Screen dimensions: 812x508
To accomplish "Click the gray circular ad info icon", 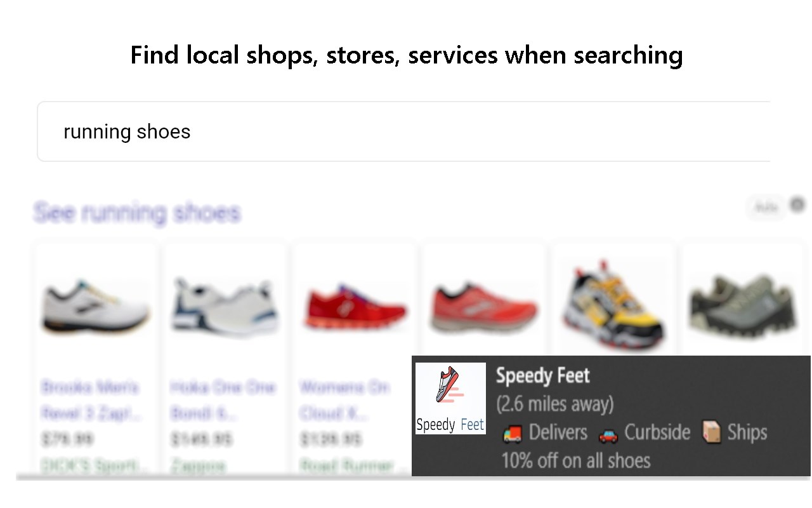I will point(797,205).
